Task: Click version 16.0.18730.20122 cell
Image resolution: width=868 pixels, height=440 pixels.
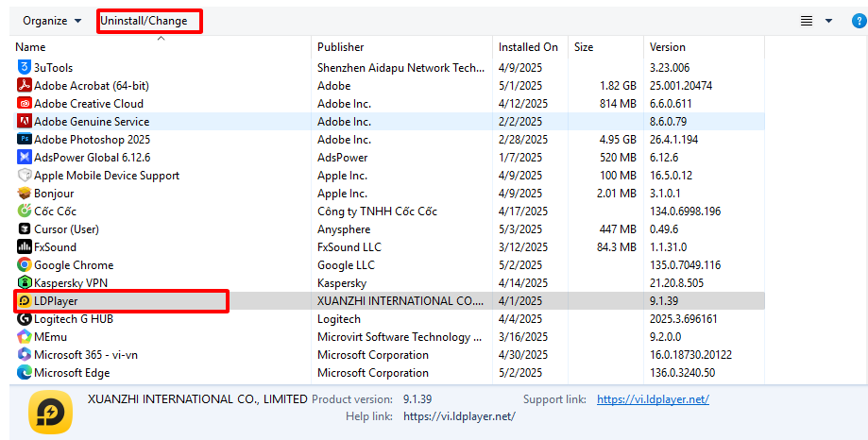Action: coord(690,355)
